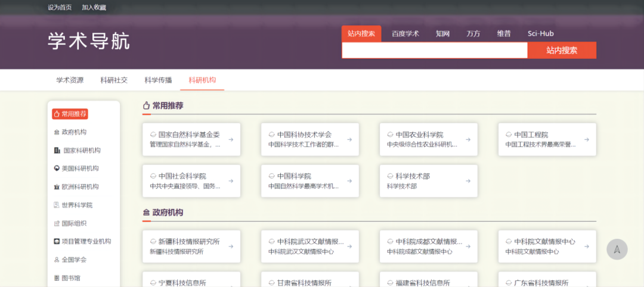Click arrow icon on 中国科协技术学会 card
Image resolution: width=644 pixels, height=287 pixels.
tap(349, 139)
